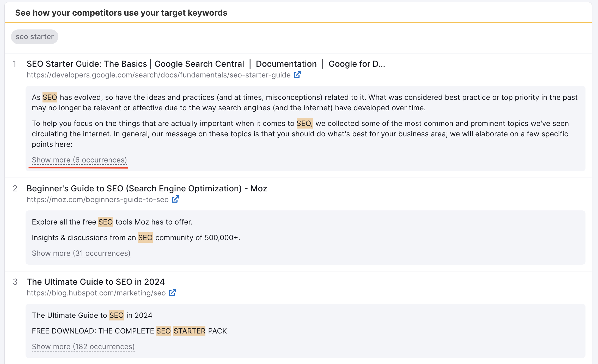Click the highlighted SEO word in Moz snippet

click(x=105, y=222)
